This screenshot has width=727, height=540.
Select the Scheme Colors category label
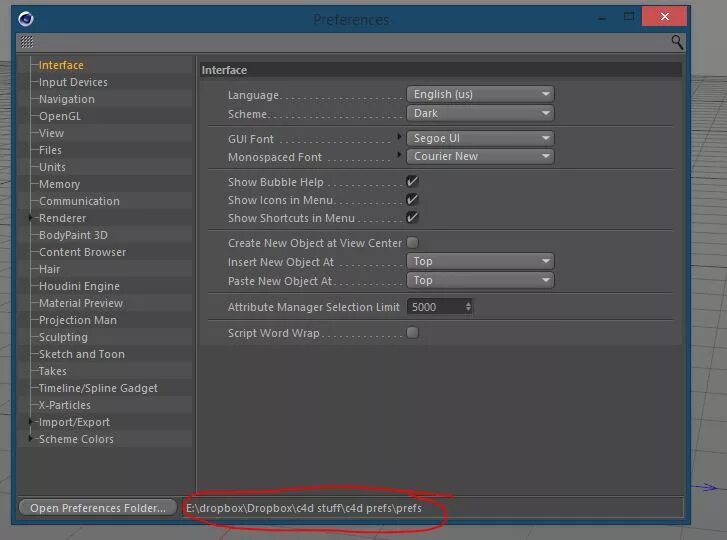pyautogui.click(x=77, y=439)
